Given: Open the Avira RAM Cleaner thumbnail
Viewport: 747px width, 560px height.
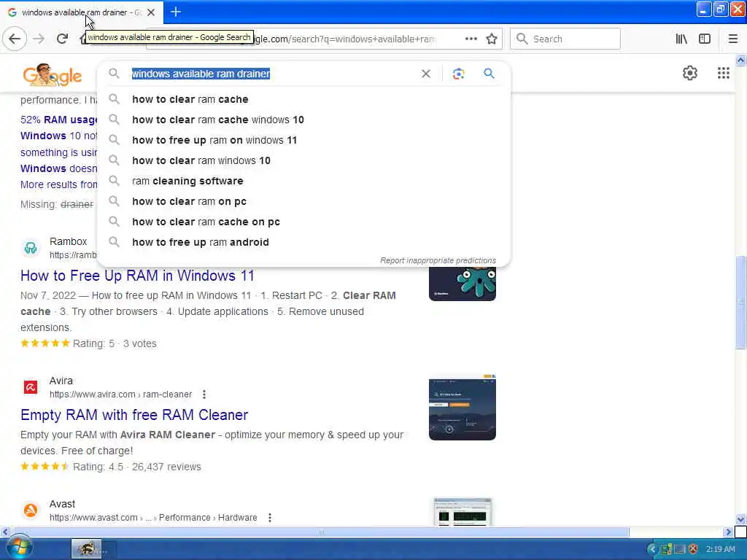Looking at the screenshot, I should (x=462, y=408).
